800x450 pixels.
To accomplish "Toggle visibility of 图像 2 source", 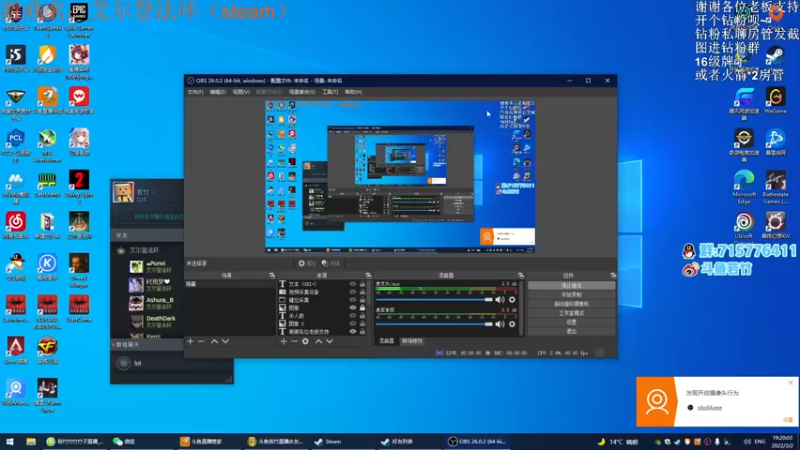I will click(x=353, y=323).
